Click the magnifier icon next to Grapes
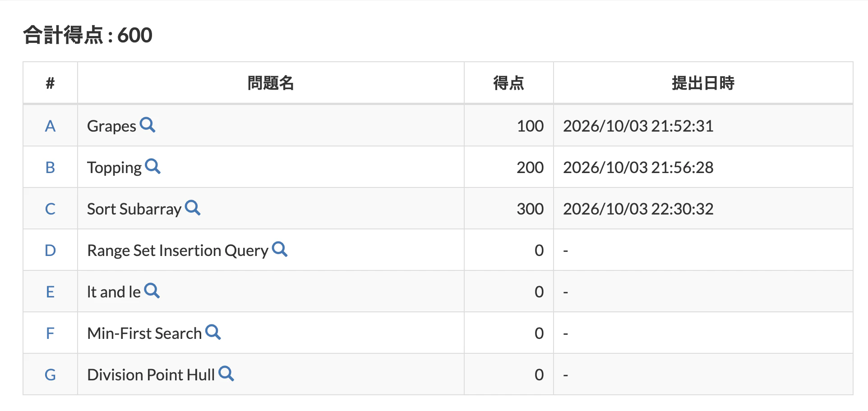The width and height of the screenshot is (868, 411). point(148,125)
